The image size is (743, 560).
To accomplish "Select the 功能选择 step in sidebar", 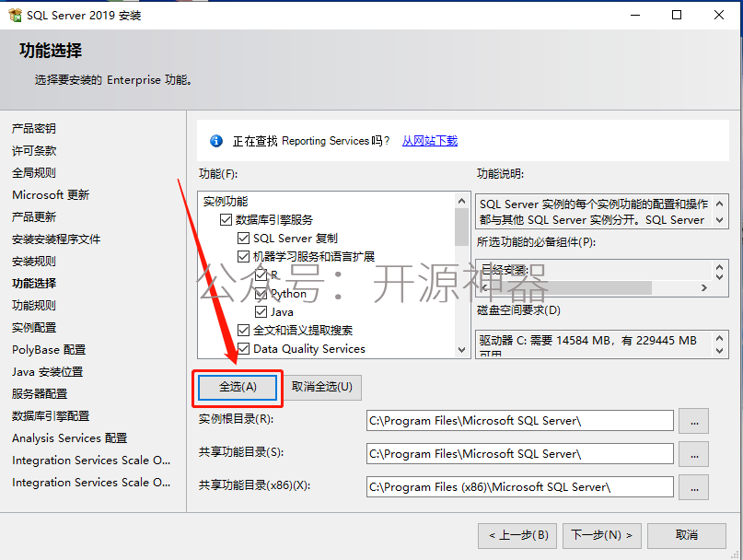I will point(34,284).
